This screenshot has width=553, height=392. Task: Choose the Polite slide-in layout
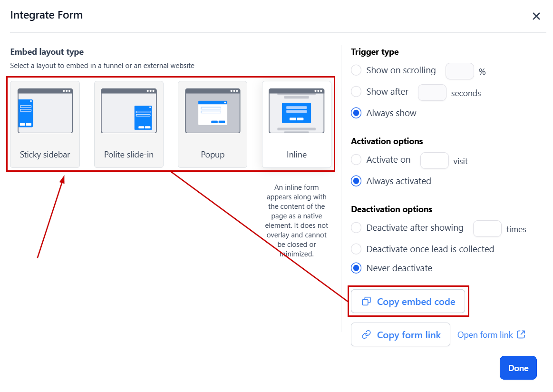[x=129, y=111]
